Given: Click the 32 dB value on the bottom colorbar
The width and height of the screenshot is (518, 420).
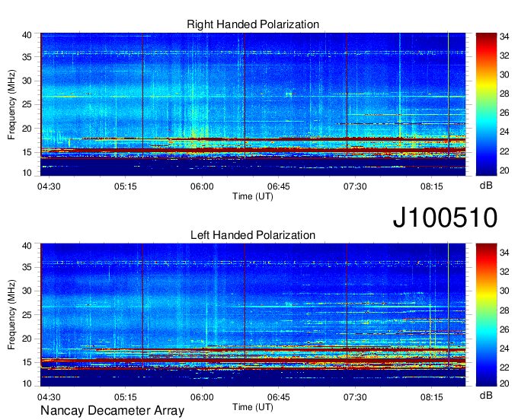Looking at the screenshot, I should [x=504, y=272].
